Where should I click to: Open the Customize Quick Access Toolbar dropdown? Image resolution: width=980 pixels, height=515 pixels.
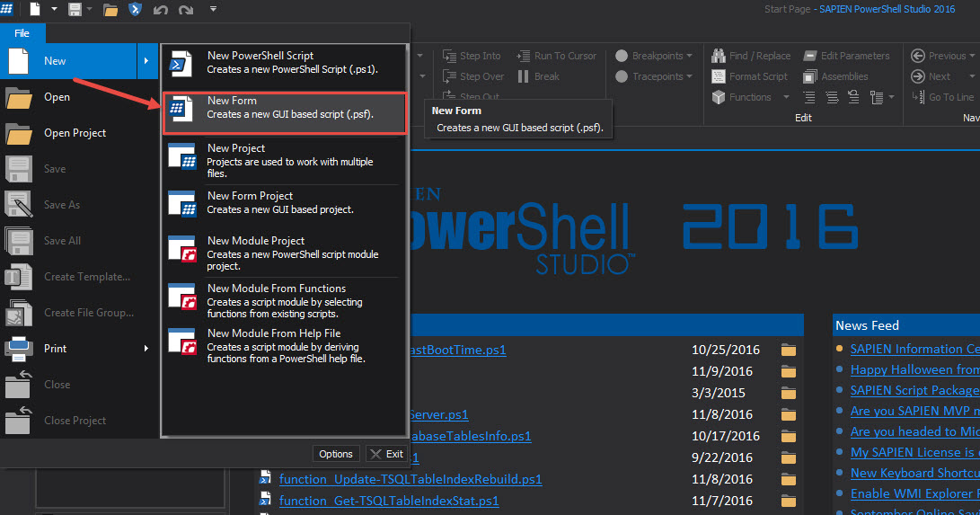pyautogui.click(x=213, y=9)
